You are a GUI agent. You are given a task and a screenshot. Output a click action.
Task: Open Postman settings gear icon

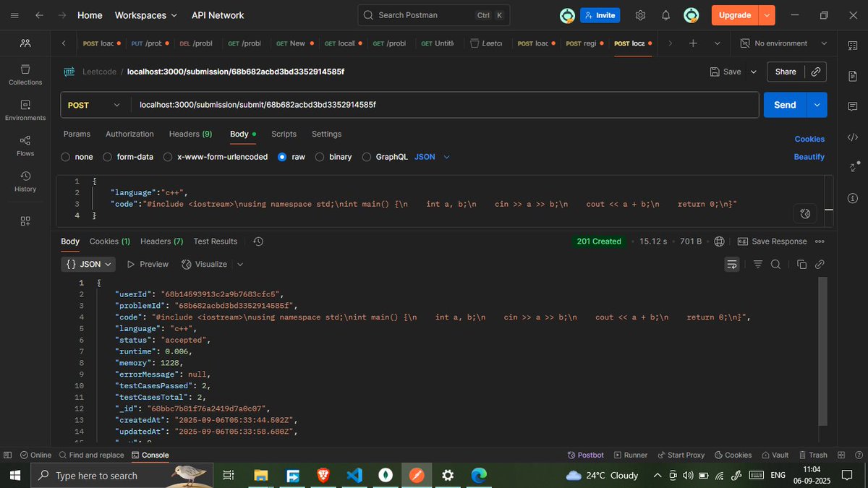pyautogui.click(x=640, y=15)
